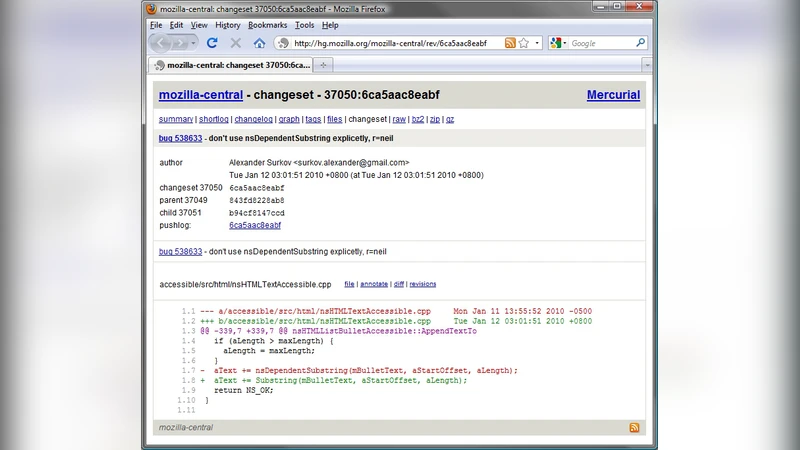The height and width of the screenshot is (450, 800).
Task: Click the Mercurial header link
Action: coord(612,95)
